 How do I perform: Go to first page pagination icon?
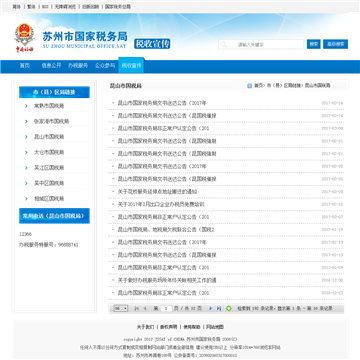click(x=137, y=309)
